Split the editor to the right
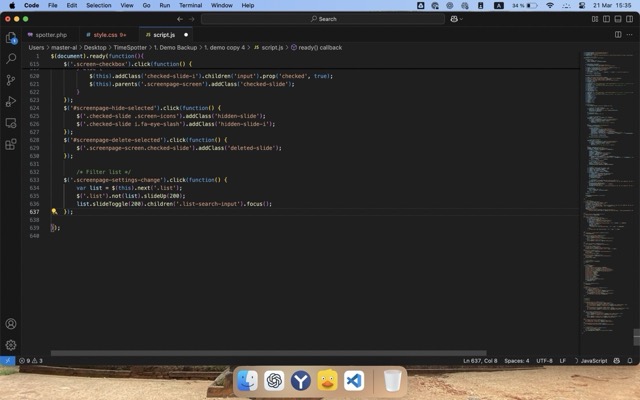Image resolution: width=640 pixels, height=400 pixels. pos(616,34)
